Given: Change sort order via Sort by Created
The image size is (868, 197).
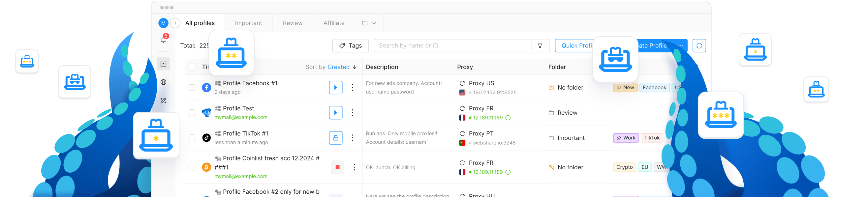Looking at the screenshot, I should point(331,67).
